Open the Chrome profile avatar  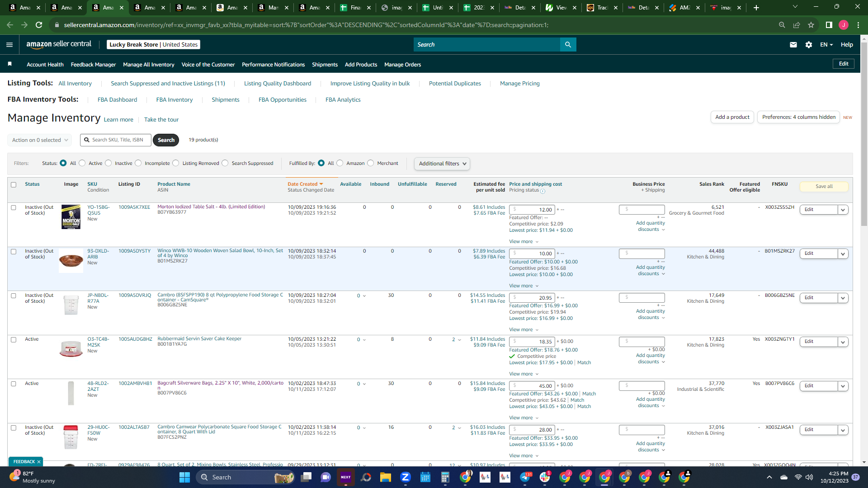pos(844,25)
